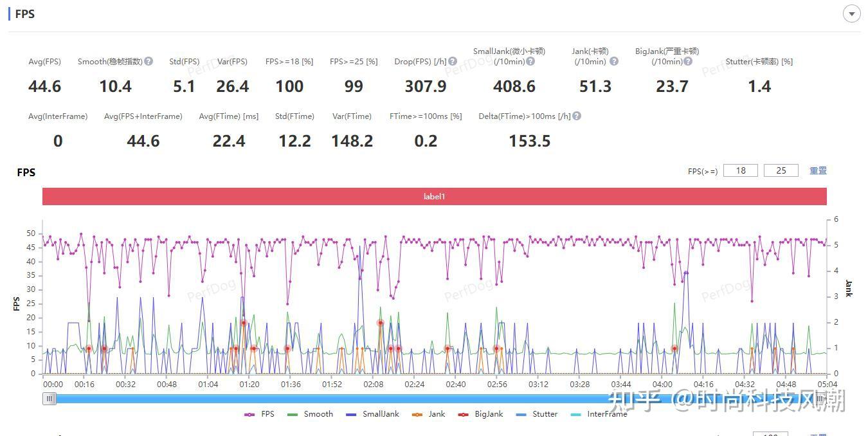This screenshot has height=436, width=868.
Task: Click the Stutter(卡顿率) [%] label
Action: coord(759,62)
